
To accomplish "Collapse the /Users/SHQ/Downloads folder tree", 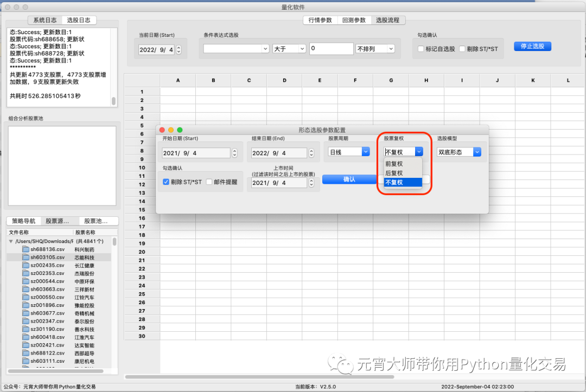I will click(x=11, y=241).
